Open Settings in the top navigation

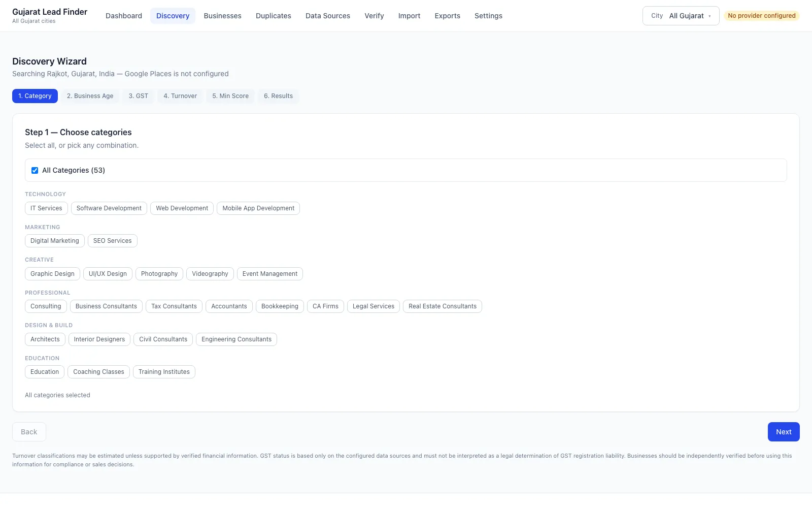point(488,16)
